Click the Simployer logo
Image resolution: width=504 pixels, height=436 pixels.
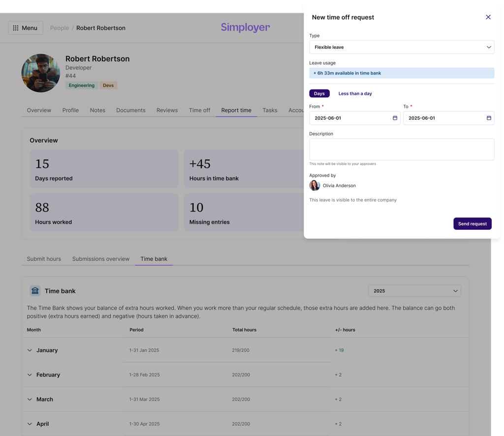(245, 27)
